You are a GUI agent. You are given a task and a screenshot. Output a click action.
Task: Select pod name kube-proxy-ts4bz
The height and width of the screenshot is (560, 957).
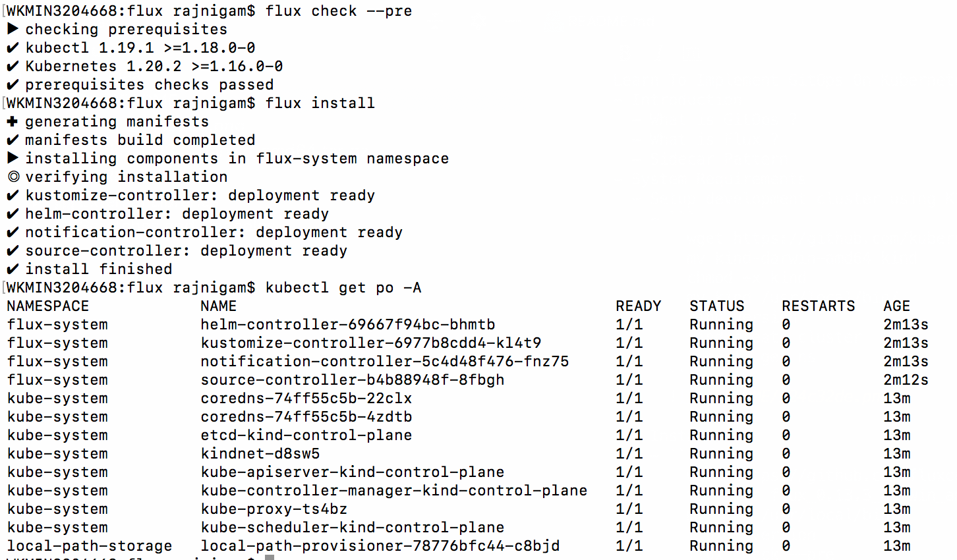[274, 509]
